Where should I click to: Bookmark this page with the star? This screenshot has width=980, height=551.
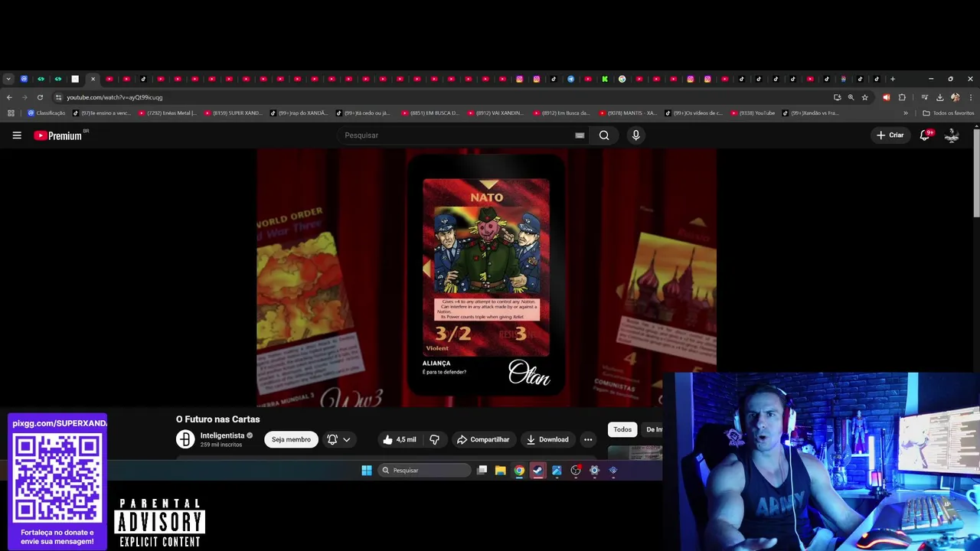point(864,97)
